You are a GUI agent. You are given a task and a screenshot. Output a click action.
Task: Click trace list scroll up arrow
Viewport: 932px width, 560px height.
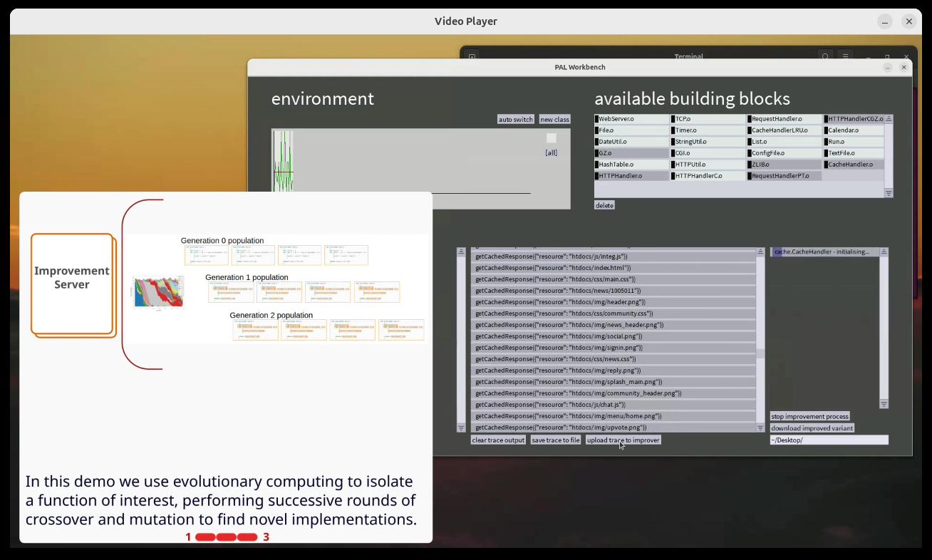pos(461,252)
